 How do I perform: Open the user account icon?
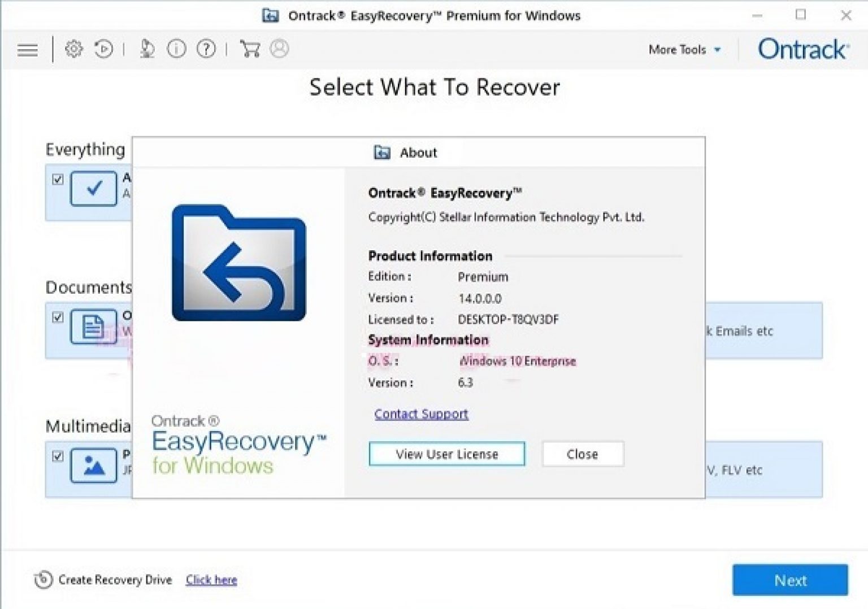pyautogui.click(x=279, y=49)
